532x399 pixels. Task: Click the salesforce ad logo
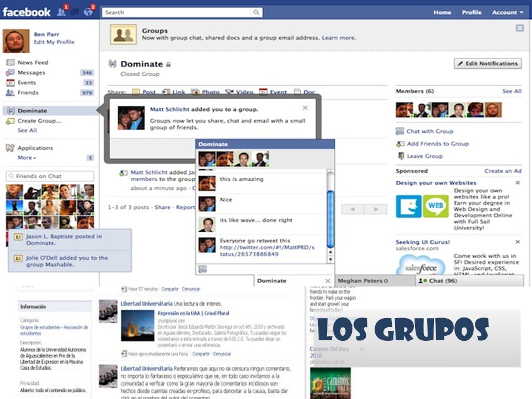pos(421,265)
